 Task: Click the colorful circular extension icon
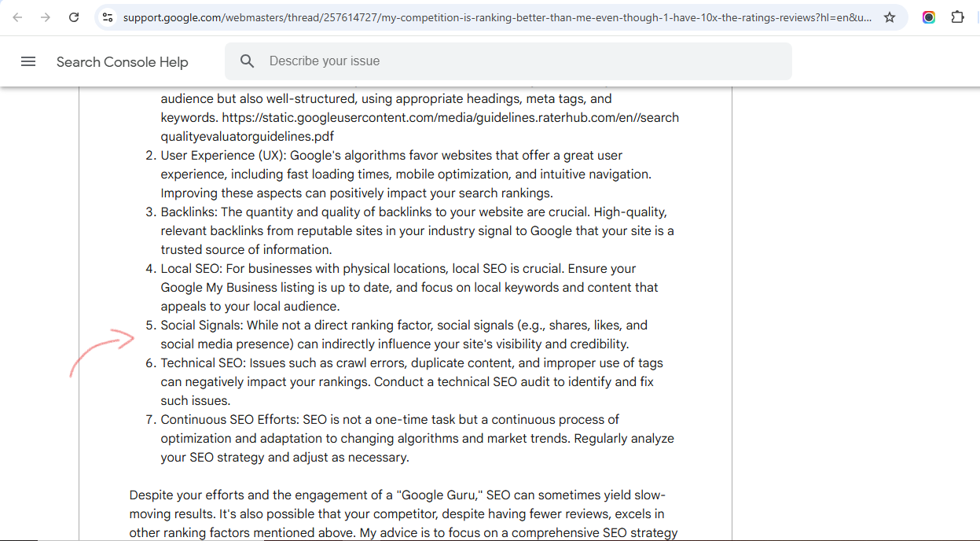click(929, 17)
